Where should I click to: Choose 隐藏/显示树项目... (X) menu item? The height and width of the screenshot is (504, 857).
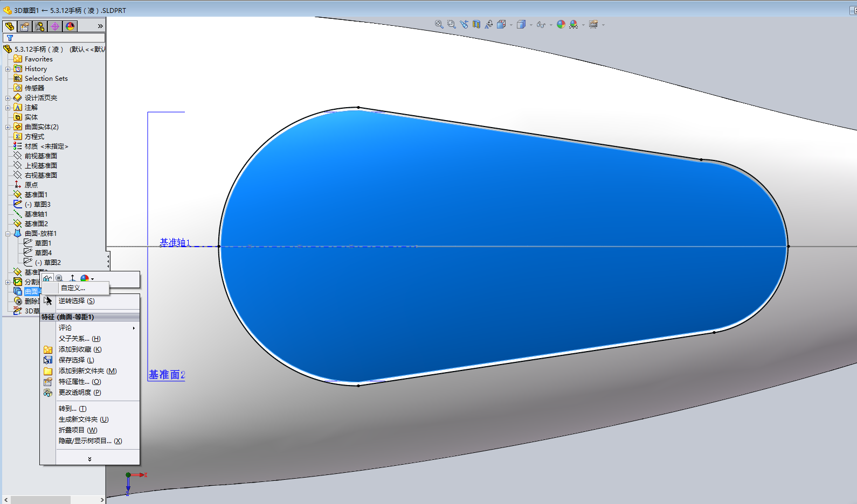pos(91,441)
